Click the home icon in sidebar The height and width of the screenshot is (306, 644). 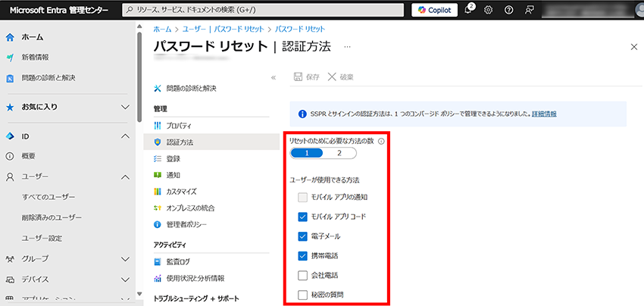point(11,37)
